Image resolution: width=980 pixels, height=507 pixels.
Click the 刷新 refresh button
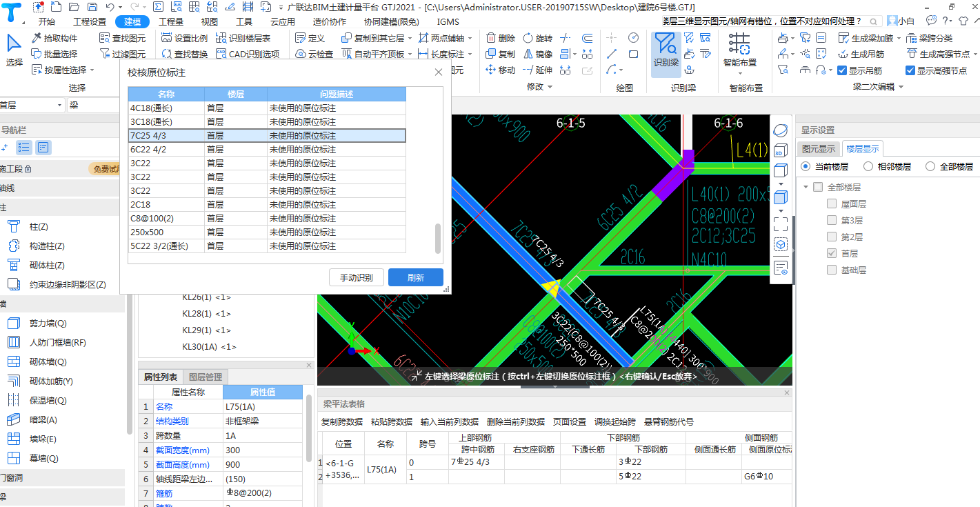415,277
